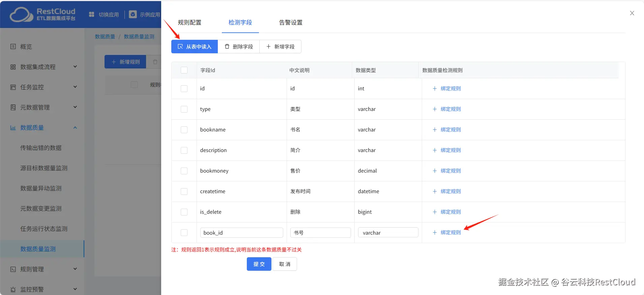Image resolution: width=644 pixels, height=295 pixels.
Task: Click the 'datetime' data type cell
Action: click(x=388, y=191)
